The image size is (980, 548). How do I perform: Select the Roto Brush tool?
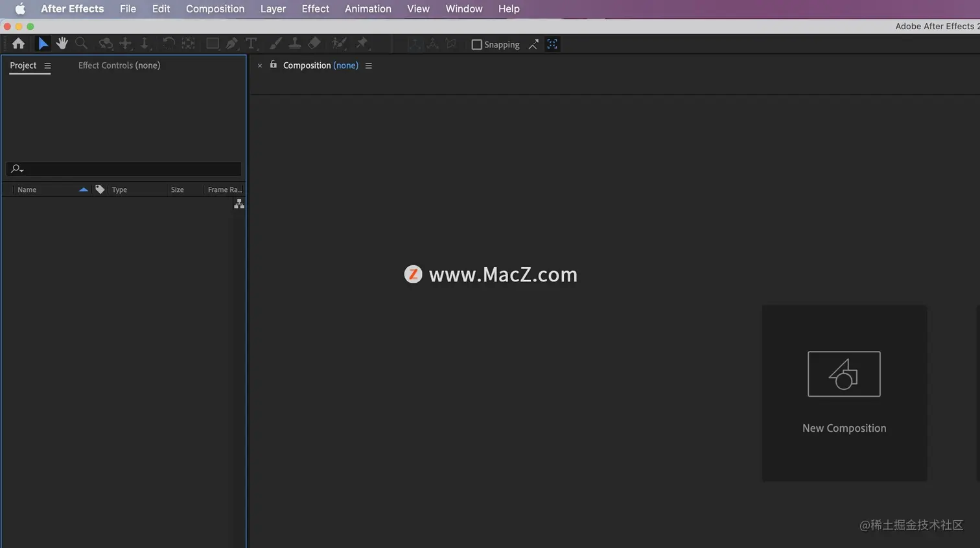[x=338, y=43]
